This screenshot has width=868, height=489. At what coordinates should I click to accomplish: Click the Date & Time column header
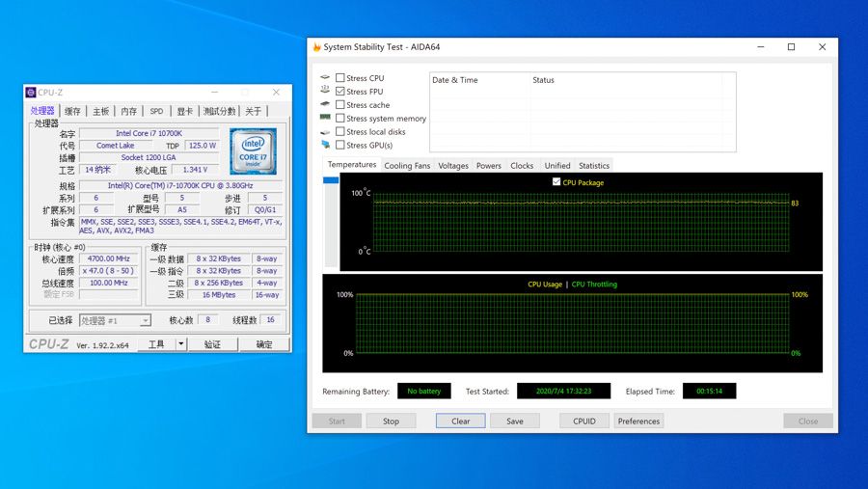pyautogui.click(x=479, y=80)
